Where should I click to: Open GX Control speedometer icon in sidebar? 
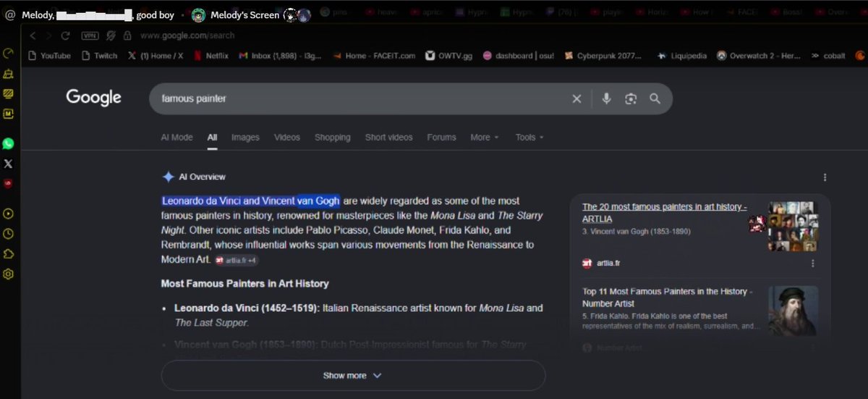click(x=9, y=53)
